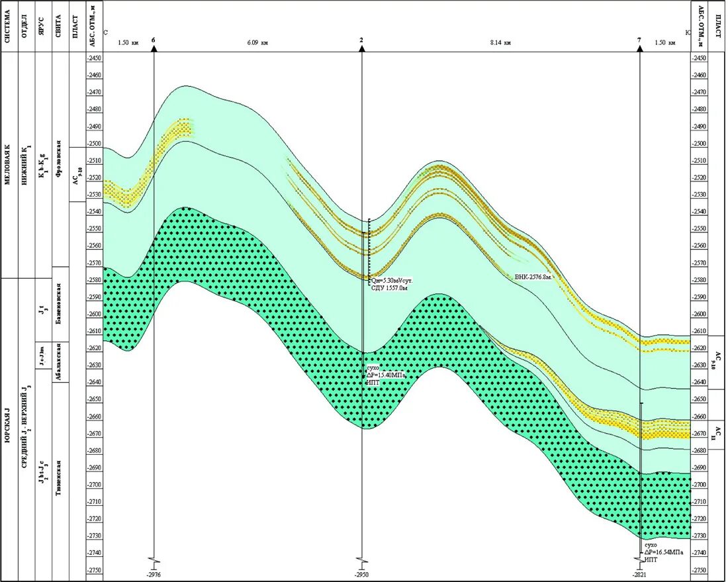Click the Тюменская formation label
Image resolution: width=728 pixels, height=582 pixels.
[x=59, y=479]
